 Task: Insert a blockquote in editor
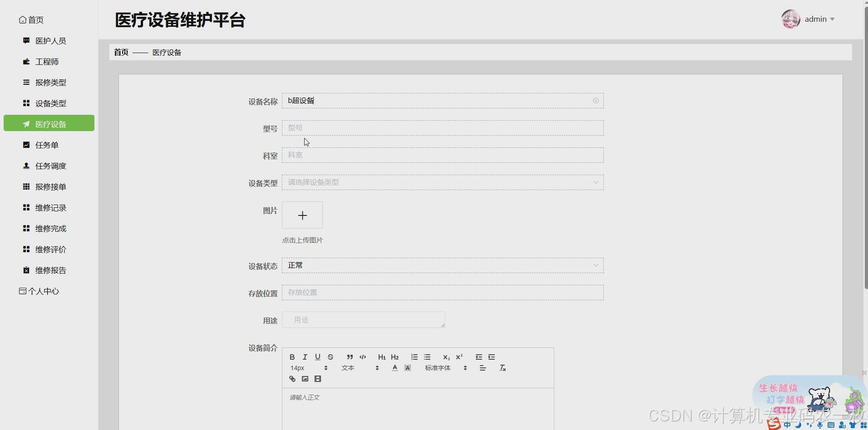tap(350, 357)
